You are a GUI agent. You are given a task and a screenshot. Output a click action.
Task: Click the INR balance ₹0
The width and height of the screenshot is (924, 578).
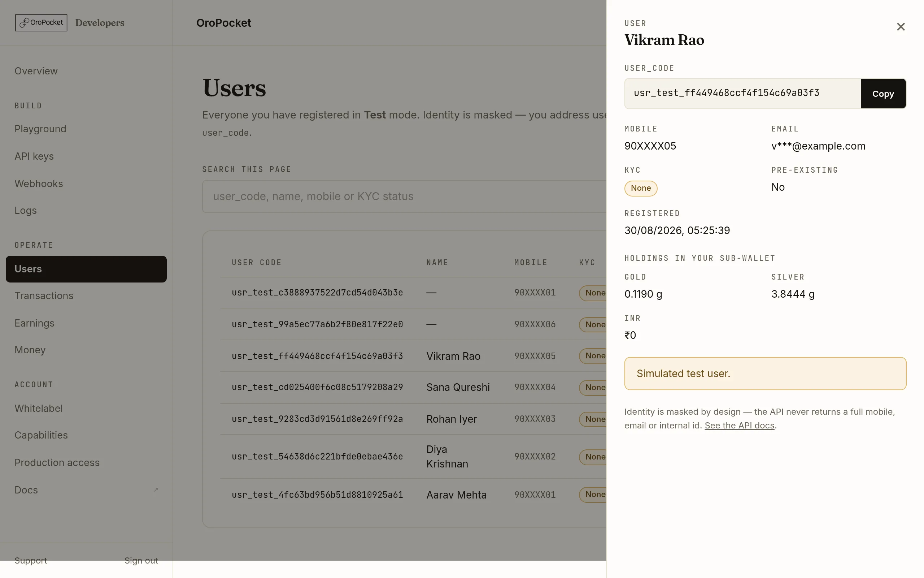630,336
